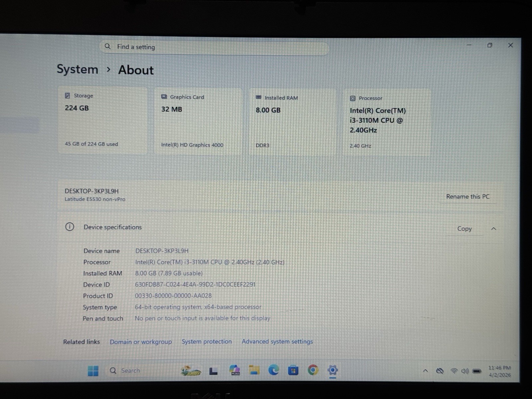Viewport: 532px width, 399px height.
Task: Click the search magnifier icon in settings
Action: [107, 46]
